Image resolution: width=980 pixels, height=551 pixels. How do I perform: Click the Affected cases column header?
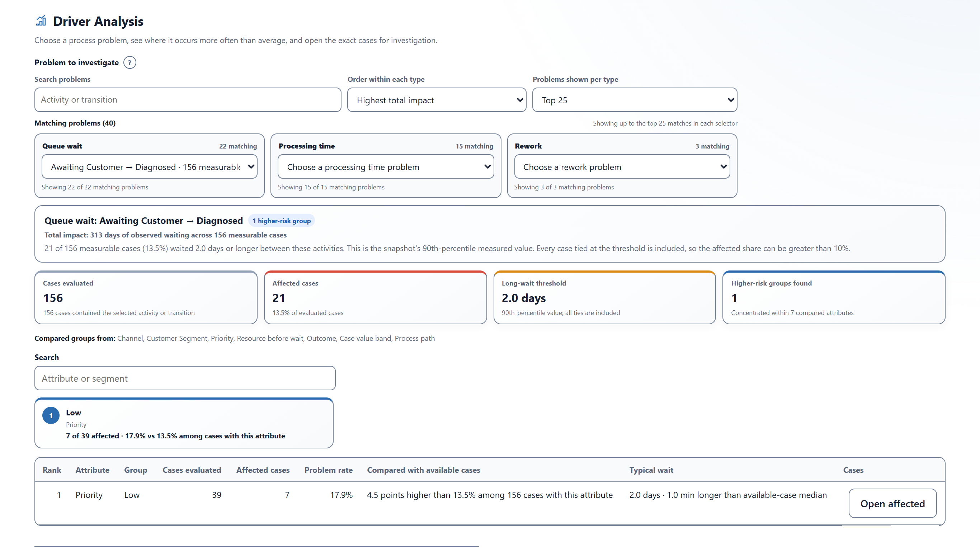pos(263,470)
